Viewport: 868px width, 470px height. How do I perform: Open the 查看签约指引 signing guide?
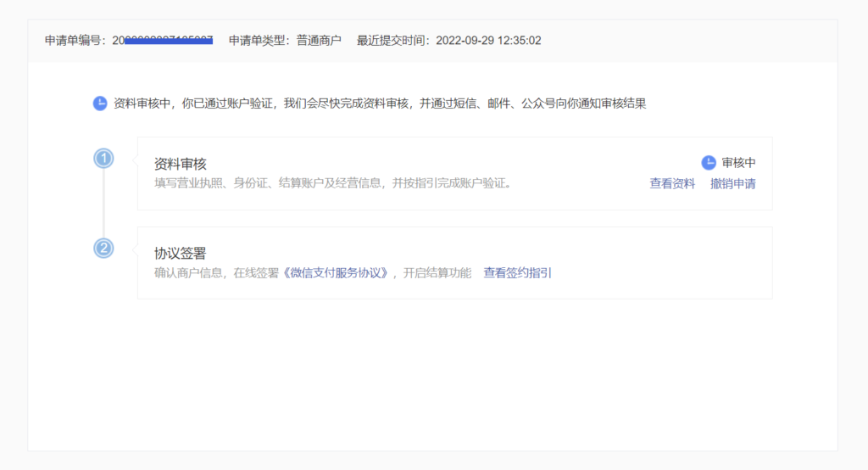pos(518,273)
